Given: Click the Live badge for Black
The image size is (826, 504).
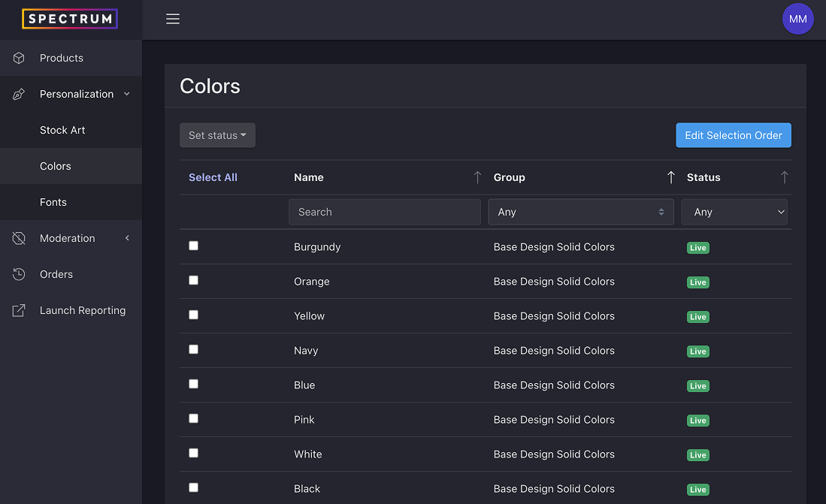Looking at the screenshot, I should [698, 490].
